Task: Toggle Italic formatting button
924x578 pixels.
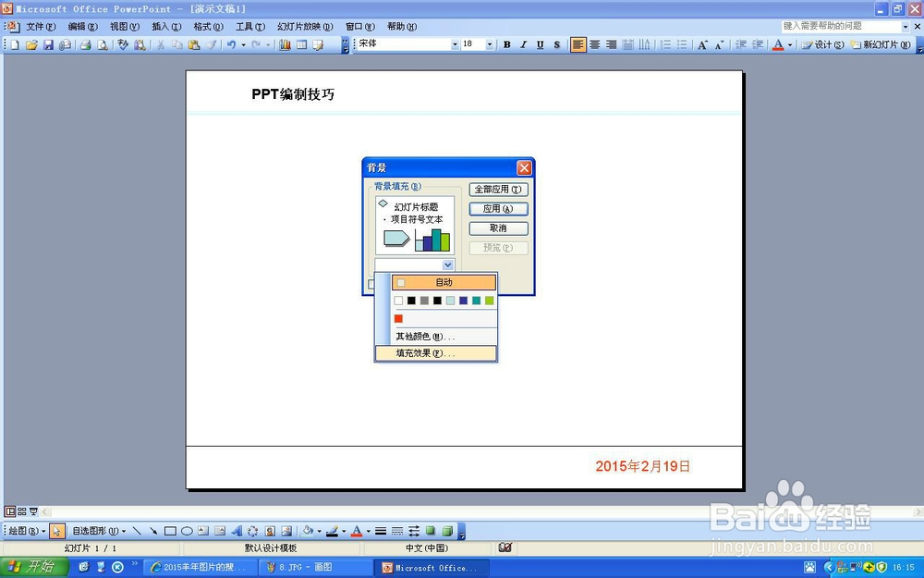Action: pyautogui.click(x=523, y=44)
